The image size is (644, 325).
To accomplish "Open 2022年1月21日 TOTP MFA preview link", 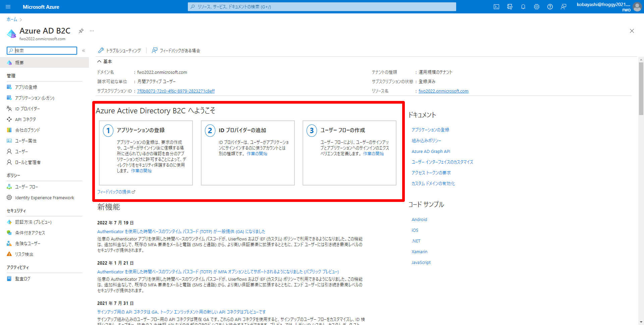I will [218, 272].
